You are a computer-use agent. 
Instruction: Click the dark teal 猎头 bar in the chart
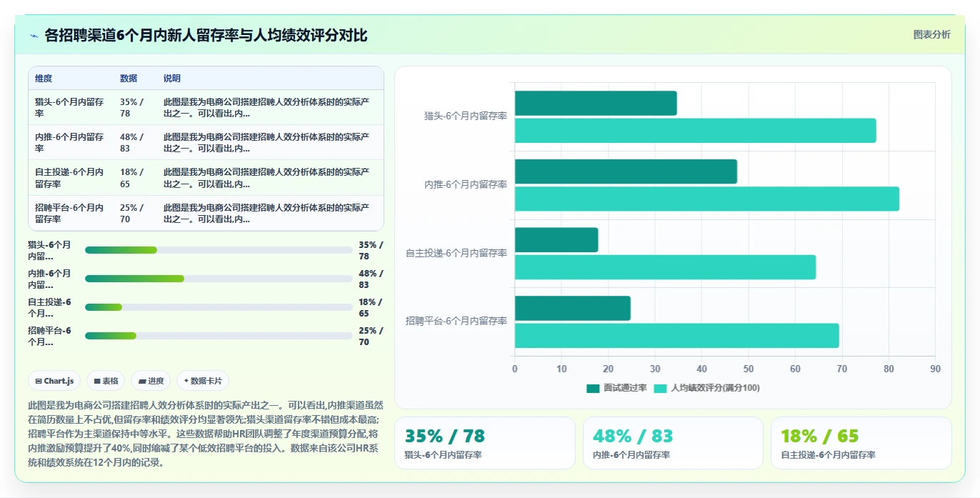tap(596, 104)
